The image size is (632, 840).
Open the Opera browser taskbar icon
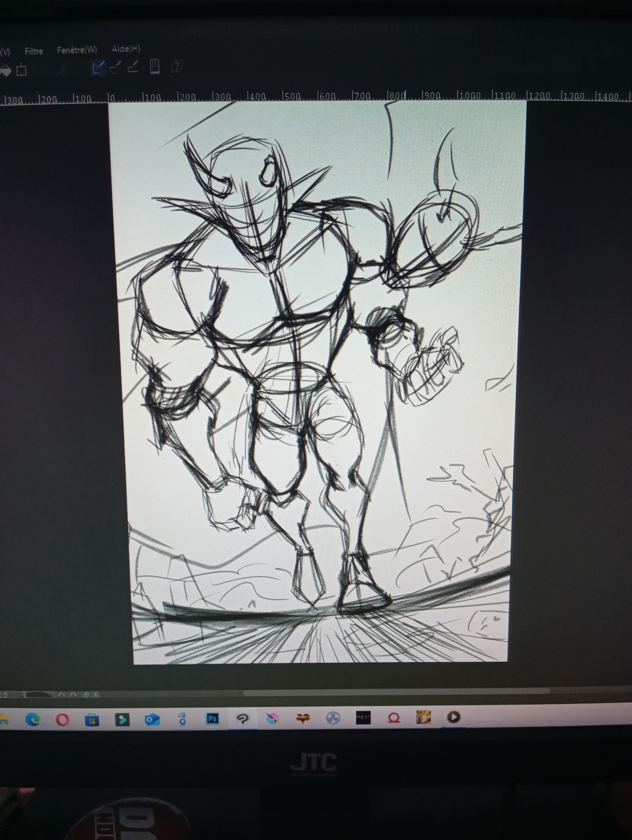tap(63, 720)
